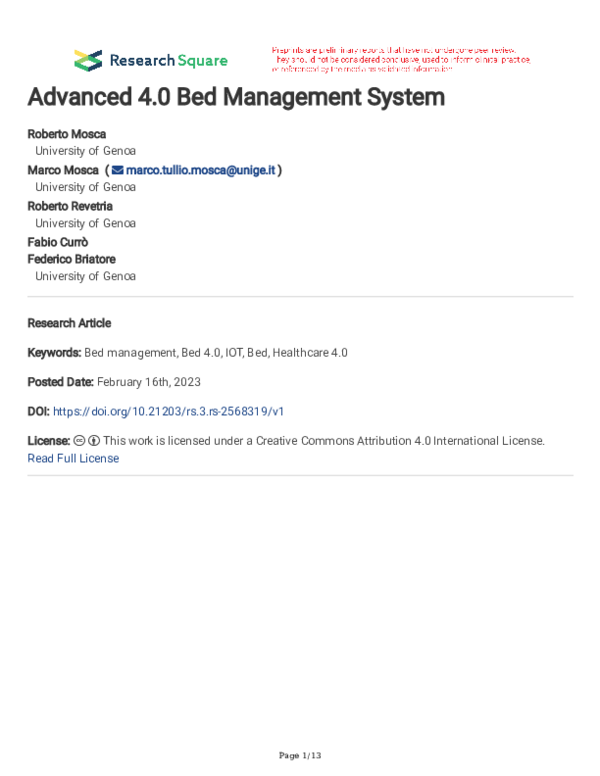Click the License statement text

pyautogui.click(x=324, y=440)
